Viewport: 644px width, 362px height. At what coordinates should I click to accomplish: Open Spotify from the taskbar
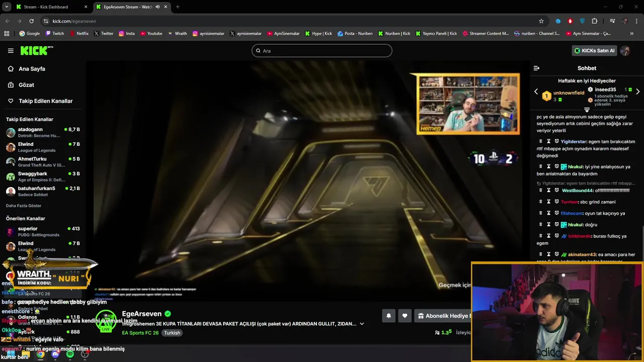click(70, 354)
